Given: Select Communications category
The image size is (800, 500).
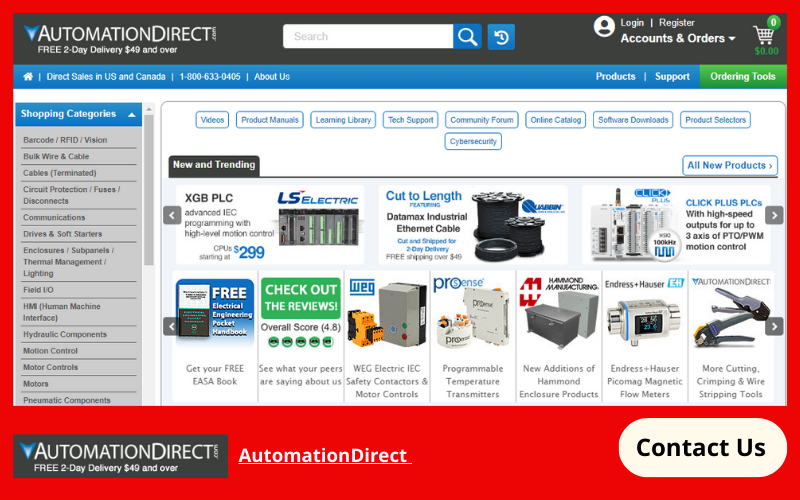Looking at the screenshot, I should pos(54,217).
